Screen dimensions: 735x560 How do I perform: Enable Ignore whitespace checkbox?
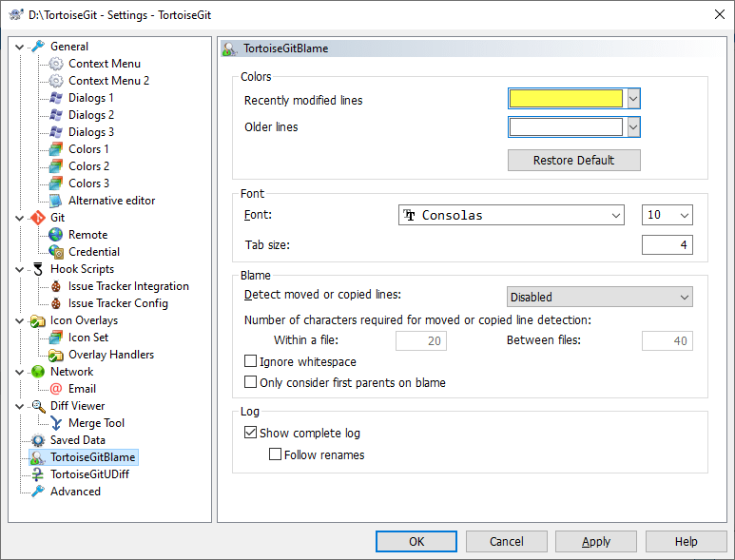tap(251, 361)
